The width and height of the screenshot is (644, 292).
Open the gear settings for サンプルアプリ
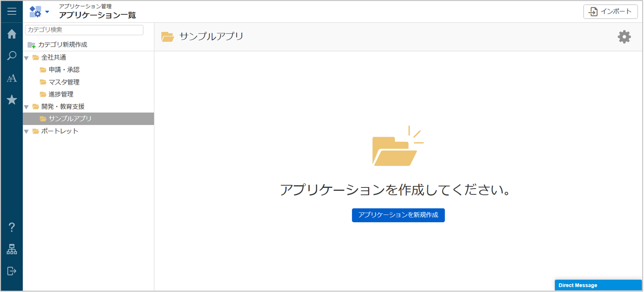tap(624, 37)
